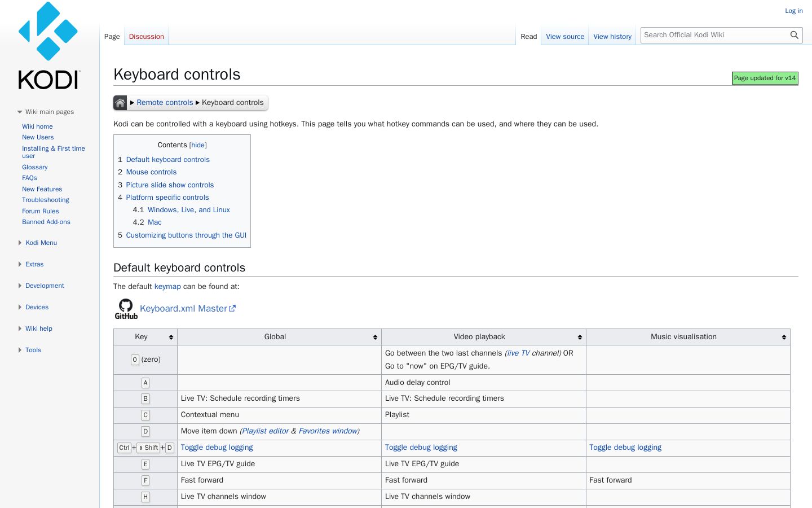Click the search magnifier icon
This screenshot has height=508, width=812.
click(794, 35)
